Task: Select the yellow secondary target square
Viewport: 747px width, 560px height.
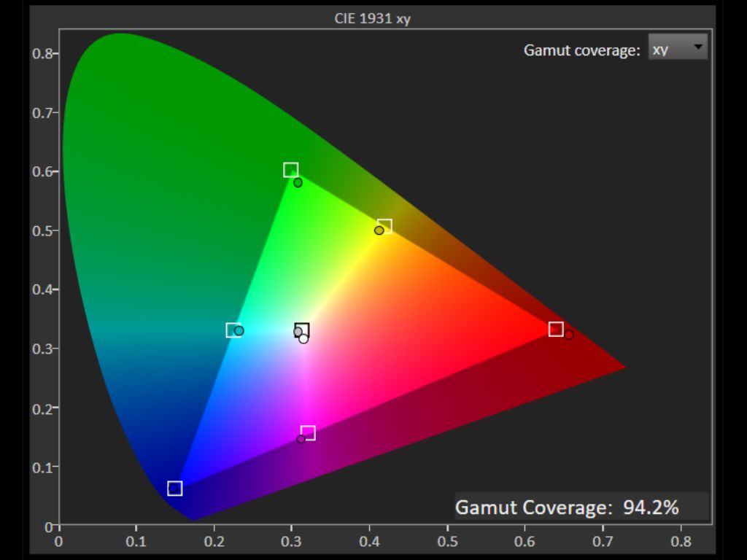Action: 384,226
